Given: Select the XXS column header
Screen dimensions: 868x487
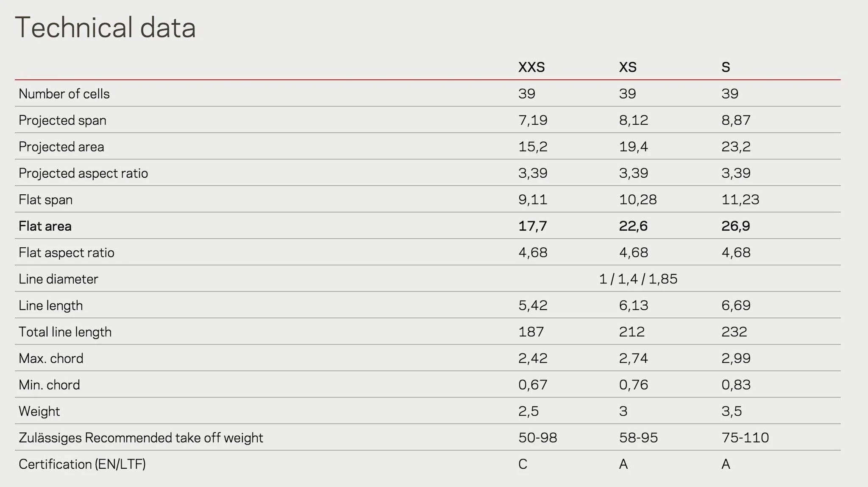Looking at the screenshot, I should [531, 67].
